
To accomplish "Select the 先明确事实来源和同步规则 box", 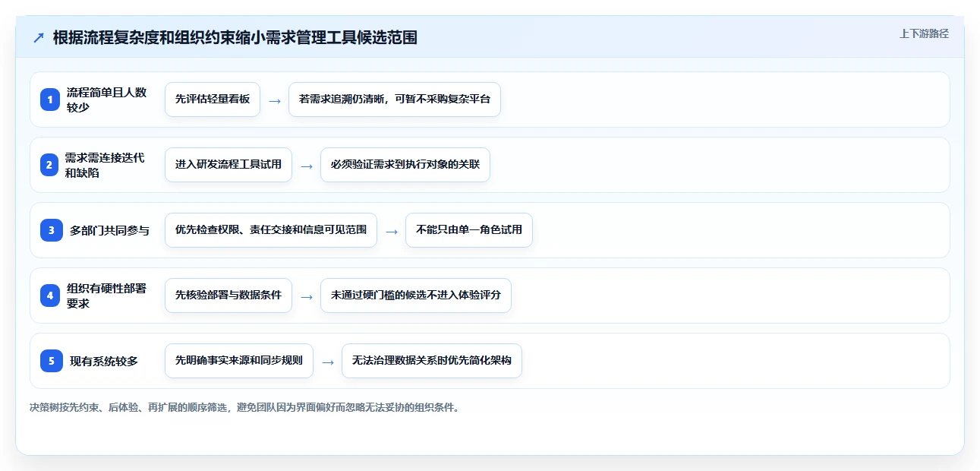I will pos(239,361).
